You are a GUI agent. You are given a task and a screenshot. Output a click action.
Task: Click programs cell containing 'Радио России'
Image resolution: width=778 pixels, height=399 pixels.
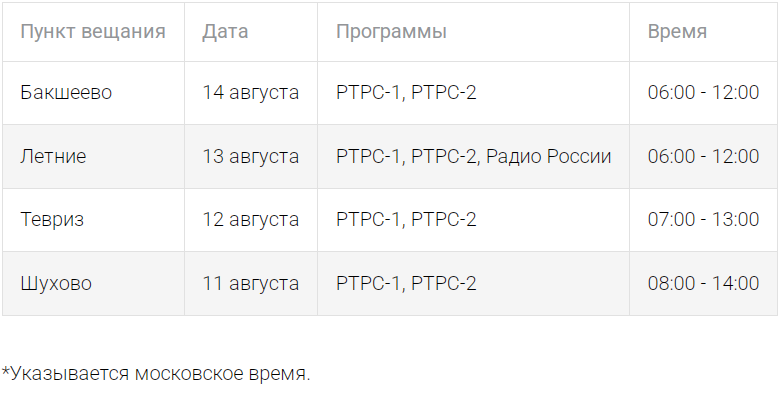[x=473, y=156]
